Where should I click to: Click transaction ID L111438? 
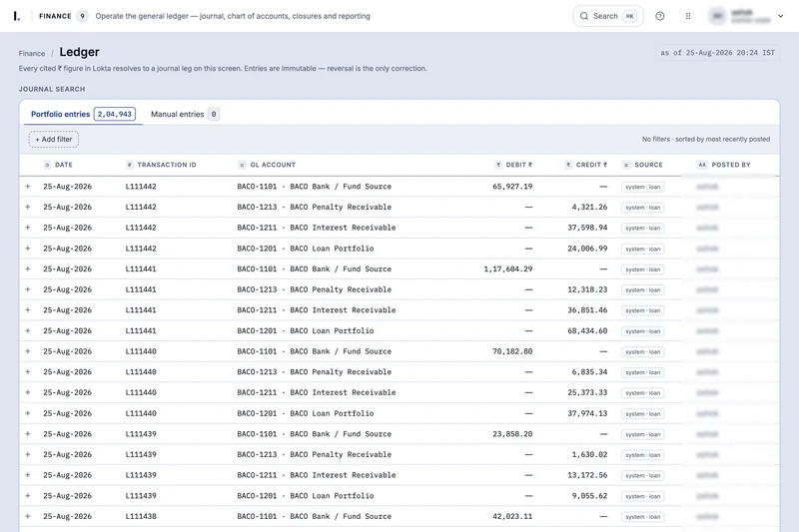[x=141, y=516]
